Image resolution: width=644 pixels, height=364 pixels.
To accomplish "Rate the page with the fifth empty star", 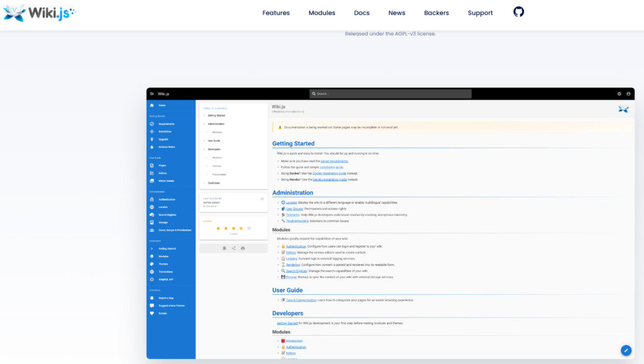I will click(249, 229).
